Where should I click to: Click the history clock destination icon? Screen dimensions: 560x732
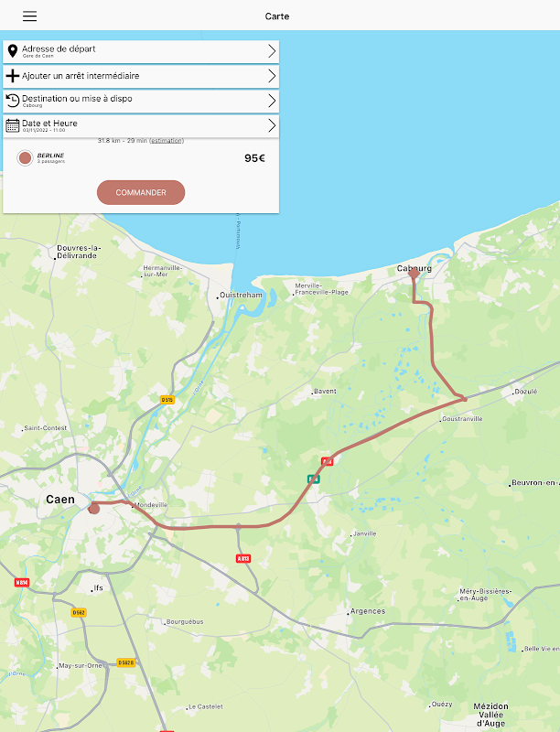[x=13, y=101]
